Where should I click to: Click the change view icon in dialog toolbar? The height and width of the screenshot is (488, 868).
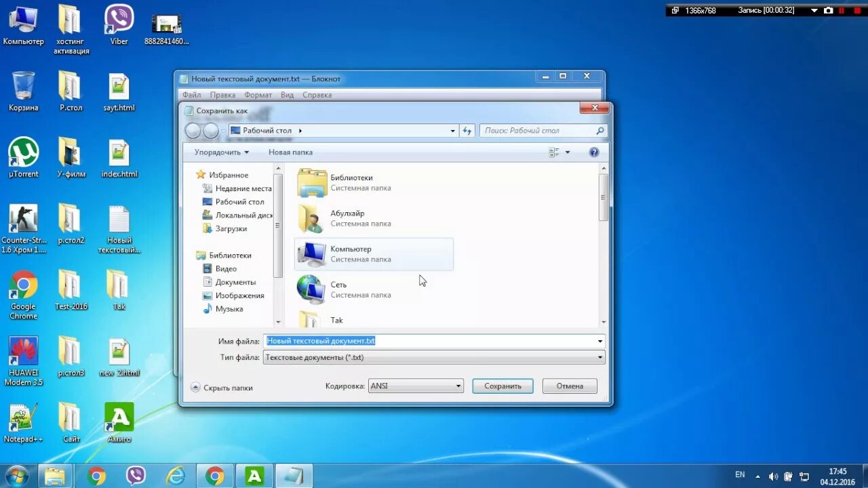(554, 152)
